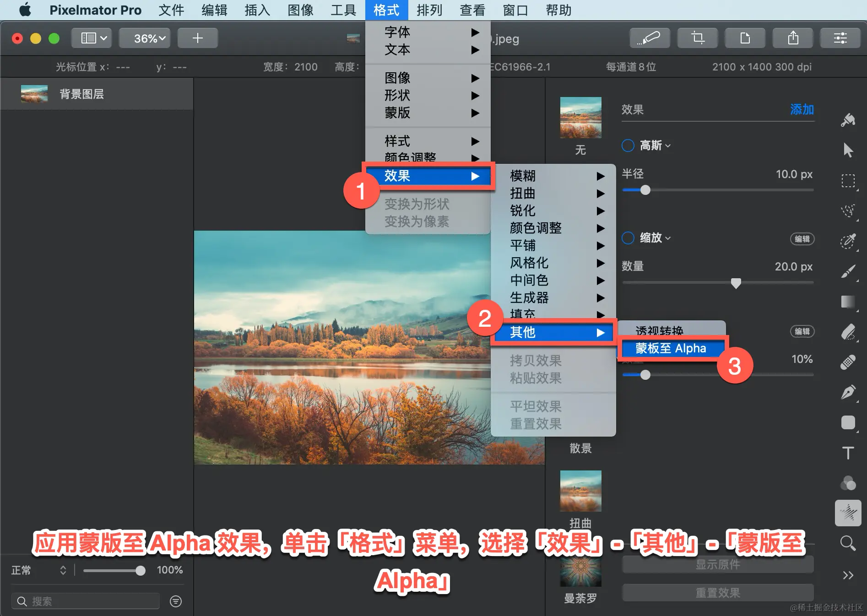This screenshot has height=616, width=867.
Task: Expand the 生成器 submenu
Action: pos(553,297)
